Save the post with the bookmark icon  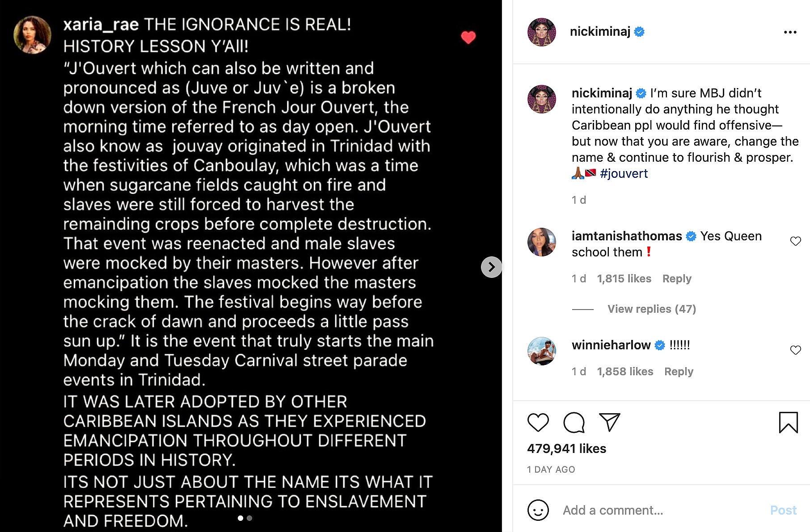click(x=788, y=422)
